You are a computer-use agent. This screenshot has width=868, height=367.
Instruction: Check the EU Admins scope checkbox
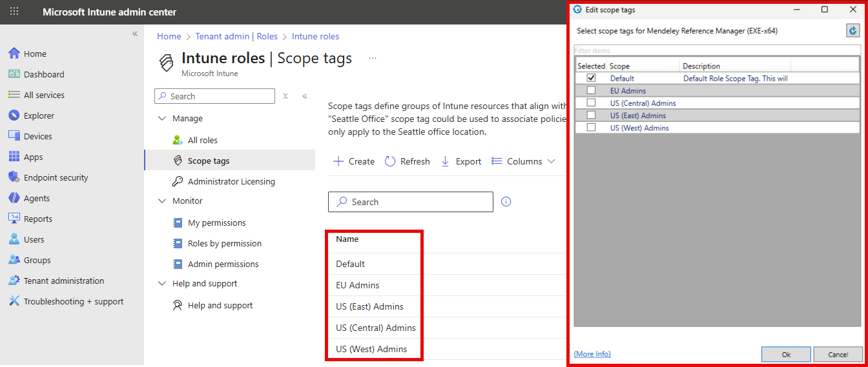(591, 90)
